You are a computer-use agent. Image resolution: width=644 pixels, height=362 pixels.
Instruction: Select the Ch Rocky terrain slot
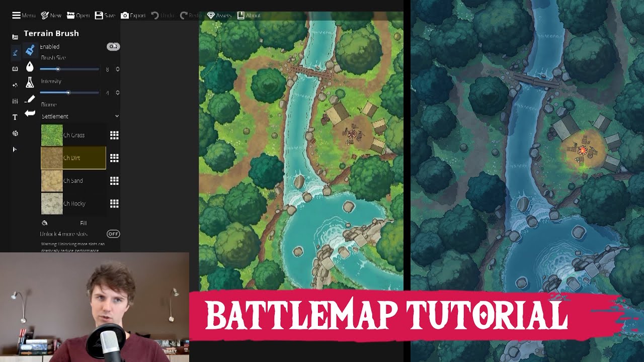point(73,204)
